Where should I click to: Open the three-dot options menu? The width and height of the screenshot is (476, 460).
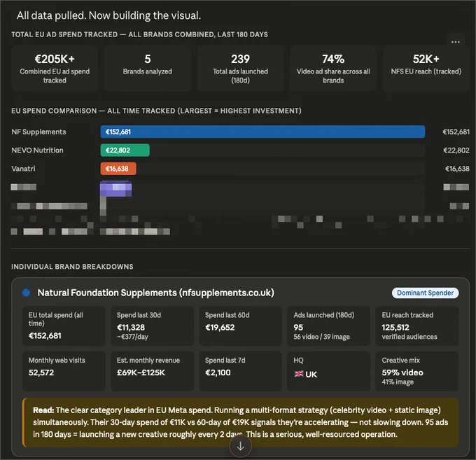456,41
